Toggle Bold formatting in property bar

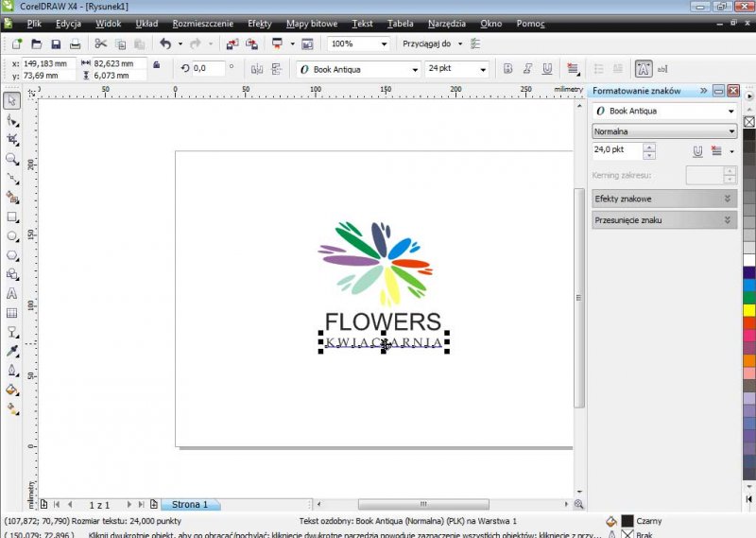[507, 69]
